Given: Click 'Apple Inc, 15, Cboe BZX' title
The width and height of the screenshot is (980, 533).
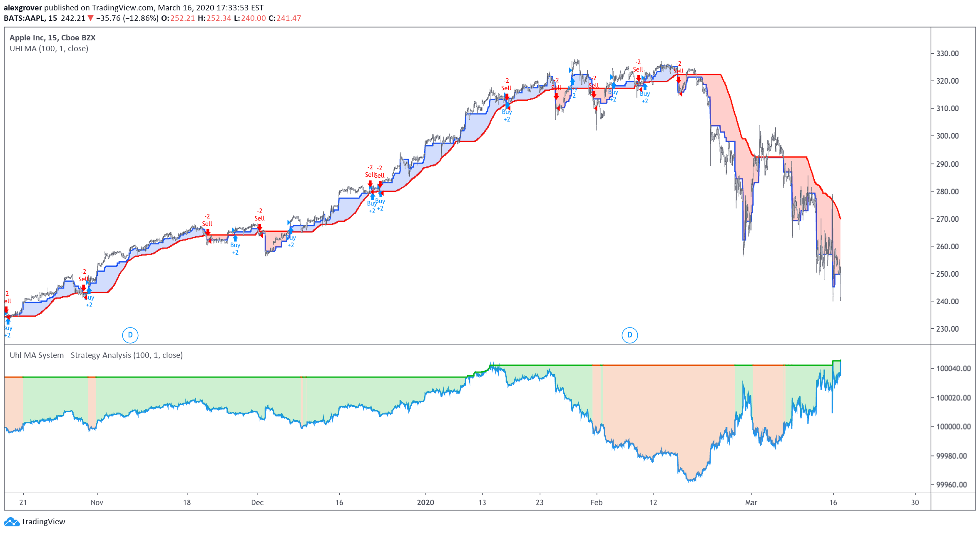Looking at the screenshot, I should (x=52, y=37).
